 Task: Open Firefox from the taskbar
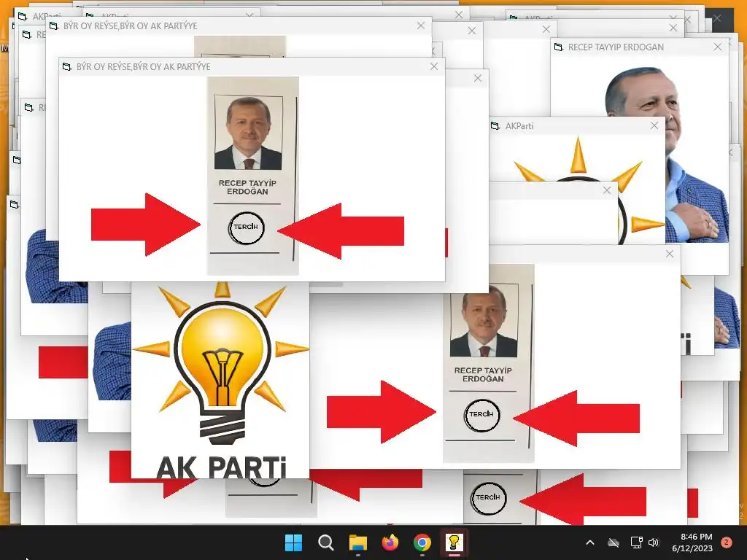390,542
